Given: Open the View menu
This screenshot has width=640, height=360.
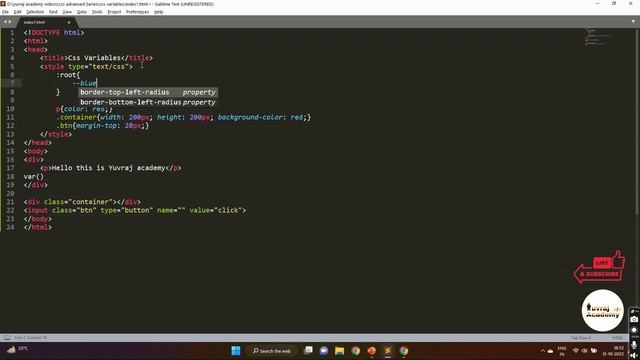Looking at the screenshot, I should pyautogui.click(x=67, y=12).
